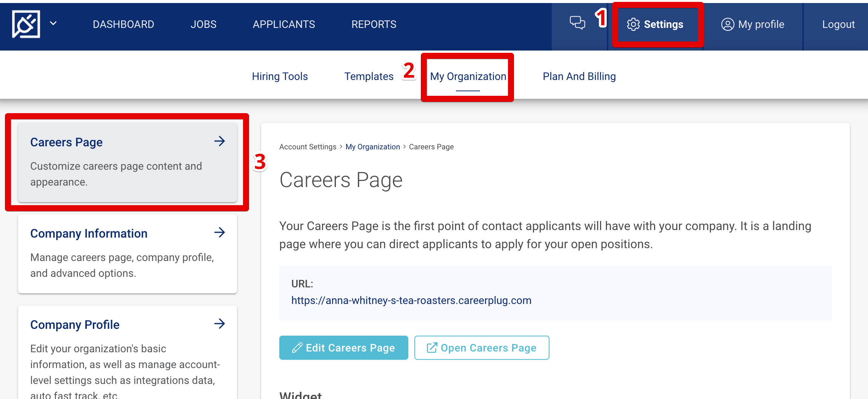868x399 pixels.
Task: Click the 'Your Careers Page is the first point' paragraph
Action: [545, 235]
